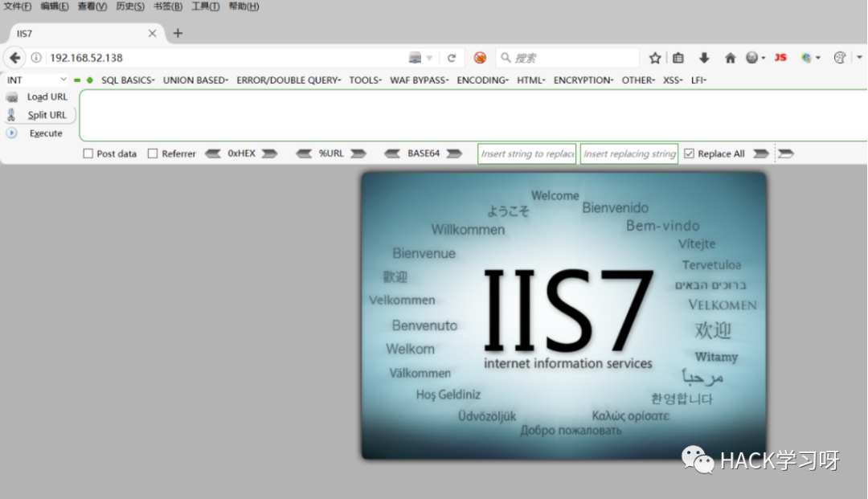Image resolution: width=868 pixels, height=499 pixels.
Task: Expand the ENCRYPTION menu
Action: (x=583, y=80)
